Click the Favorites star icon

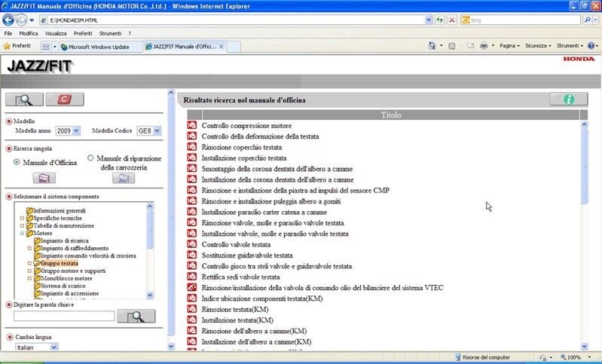pos(8,46)
